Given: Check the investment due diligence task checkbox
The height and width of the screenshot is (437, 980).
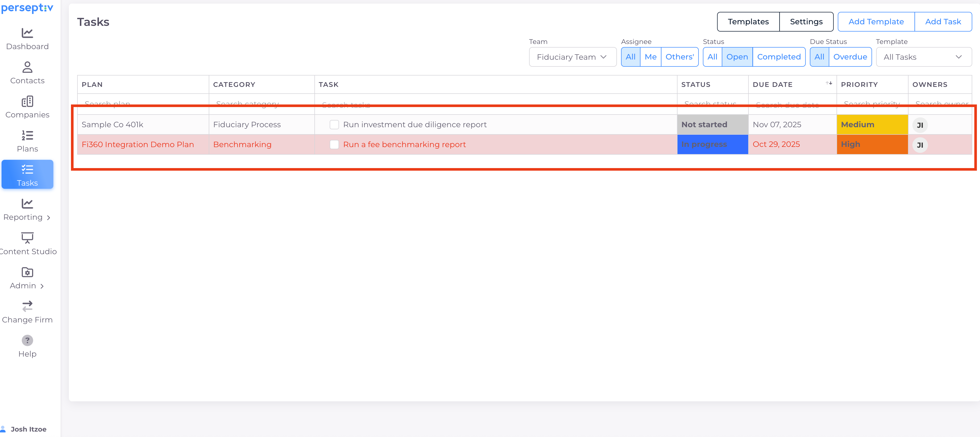Looking at the screenshot, I should pos(334,125).
